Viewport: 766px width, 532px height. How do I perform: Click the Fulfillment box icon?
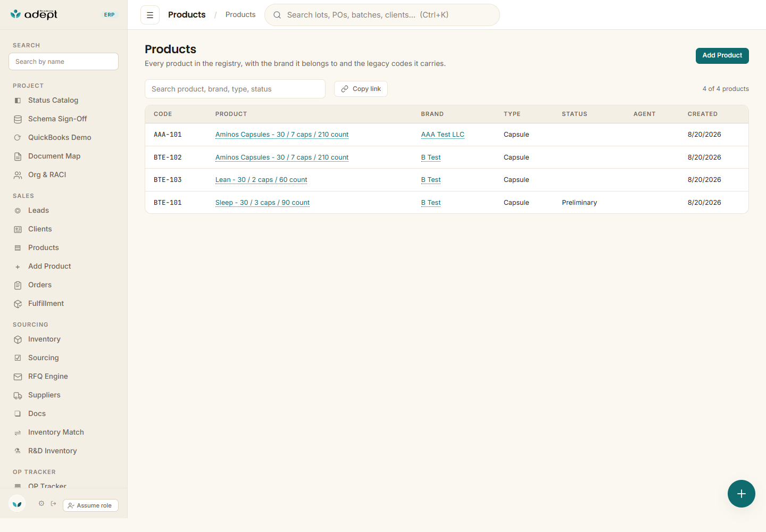pos(18,304)
